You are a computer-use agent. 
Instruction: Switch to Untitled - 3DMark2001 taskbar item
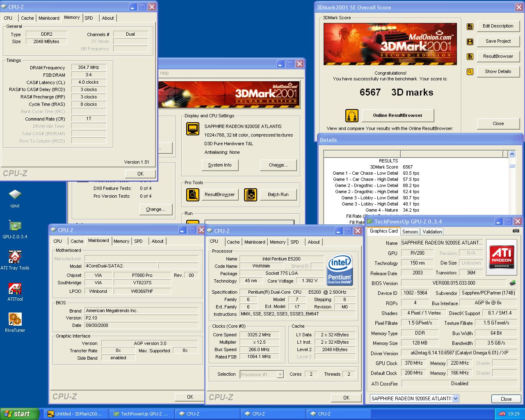[76, 414]
